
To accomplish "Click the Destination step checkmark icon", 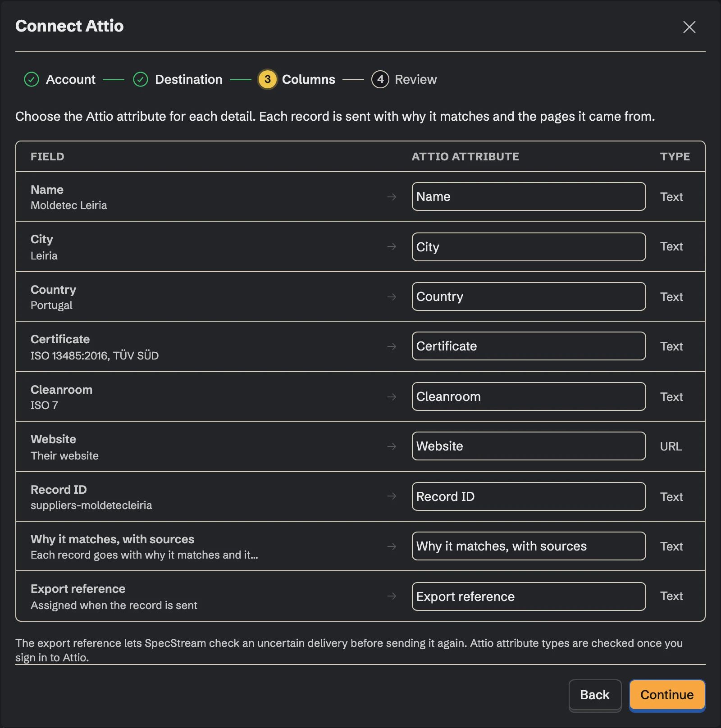I will (141, 79).
